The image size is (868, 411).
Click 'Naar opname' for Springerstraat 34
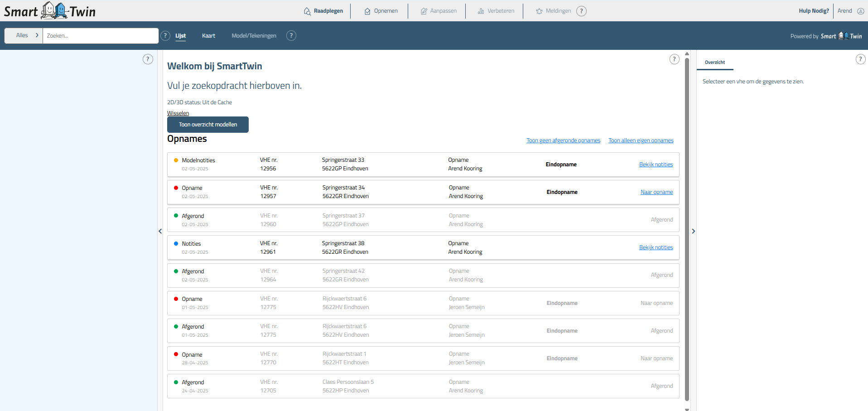tap(656, 192)
